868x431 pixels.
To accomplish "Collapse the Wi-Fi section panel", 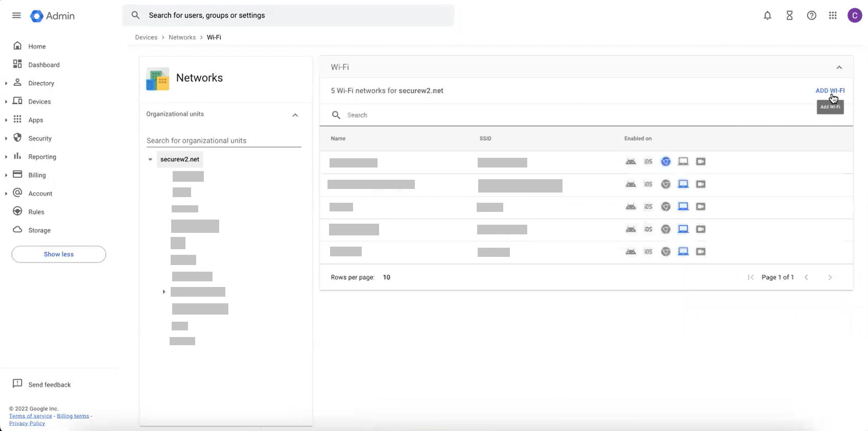I will click(839, 67).
